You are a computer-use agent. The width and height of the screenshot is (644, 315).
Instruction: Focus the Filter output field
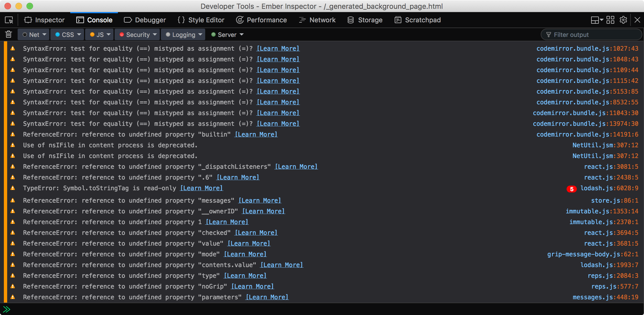tap(592, 35)
